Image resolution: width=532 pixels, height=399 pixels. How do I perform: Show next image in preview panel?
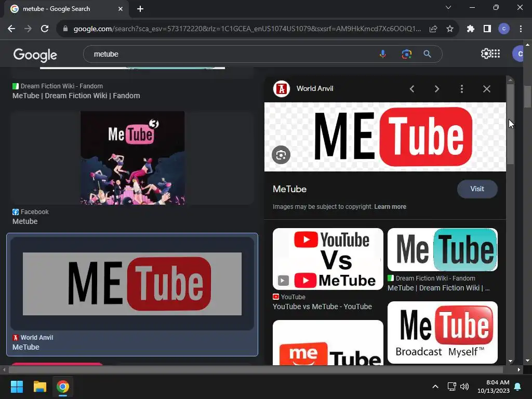pos(436,89)
